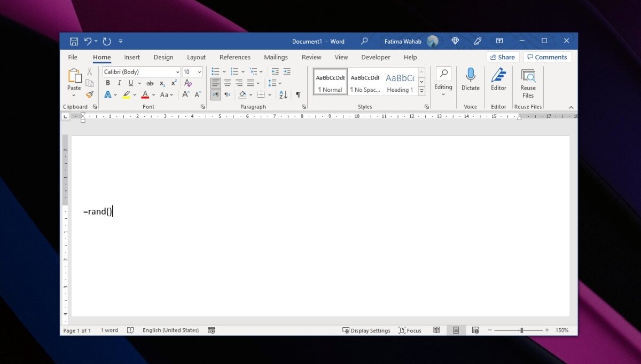This screenshot has height=364, width=641.
Task: Select the Bold formatting icon
Action: point(107,83)
